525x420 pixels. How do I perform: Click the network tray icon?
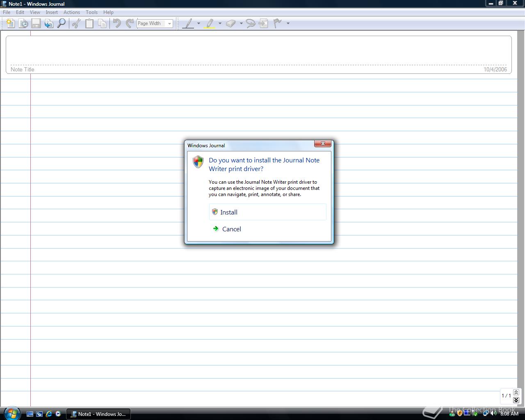(486, 413)
